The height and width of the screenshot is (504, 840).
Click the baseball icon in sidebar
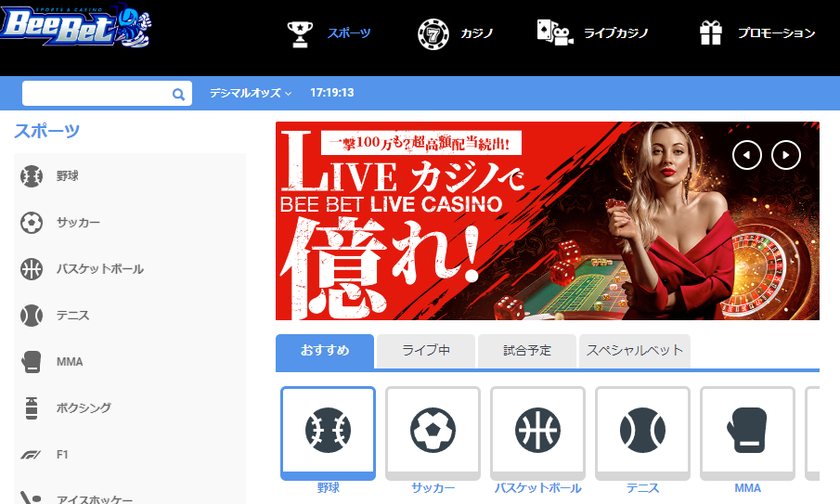(32, 176)
